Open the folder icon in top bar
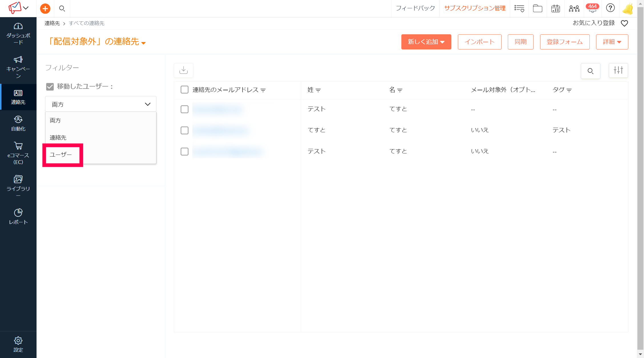This screenshot has width=644, height=358. pyautogui.click(x=537, y=9)
